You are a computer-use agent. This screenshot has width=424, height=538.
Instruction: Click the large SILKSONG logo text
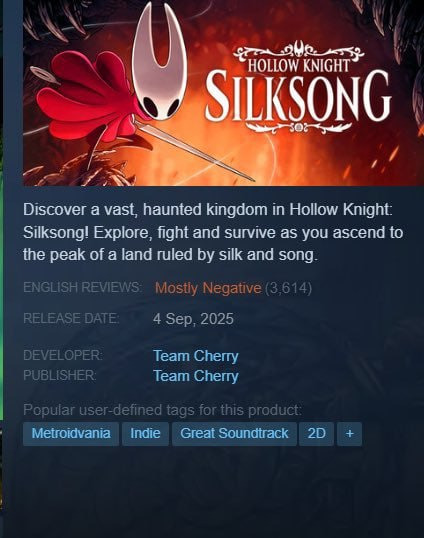click(298, 96)
